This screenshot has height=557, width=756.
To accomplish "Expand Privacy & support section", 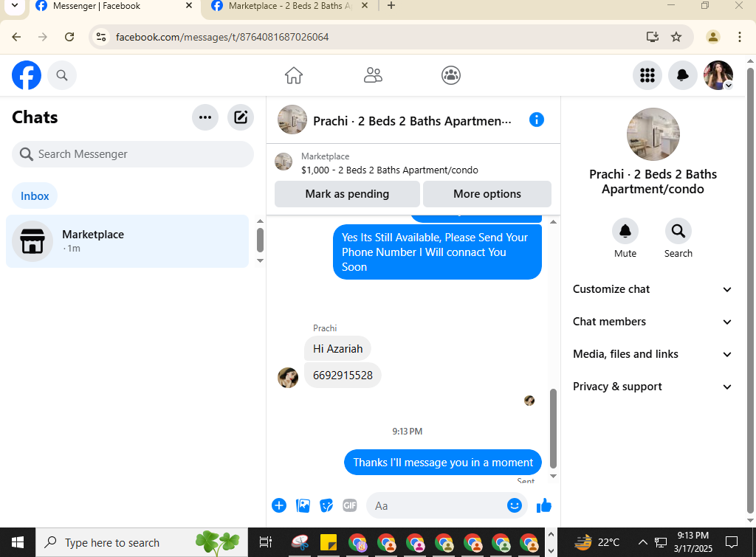I will click(653, 387).
